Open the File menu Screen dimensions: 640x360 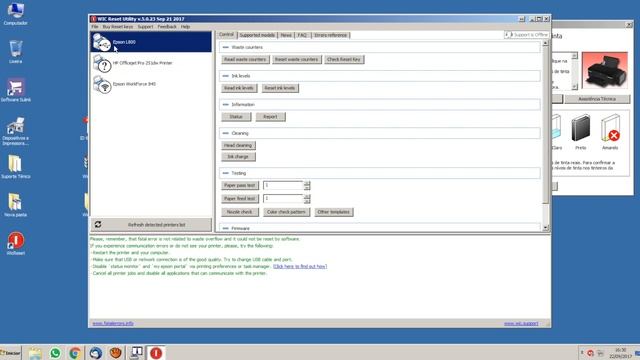click(x=95, y=27)
